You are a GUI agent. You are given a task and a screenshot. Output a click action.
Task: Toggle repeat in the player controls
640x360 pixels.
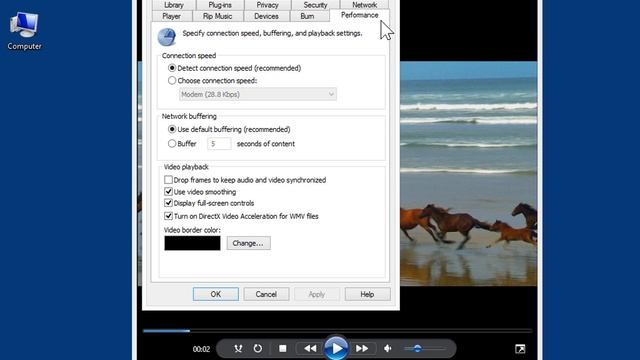[258, 349]
